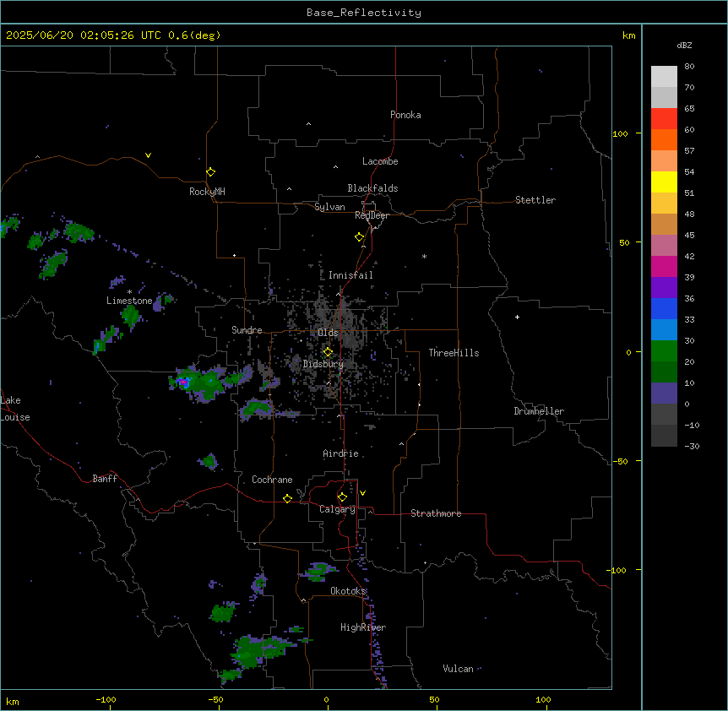Click the dBZ legend heading

pyautogui.click(x=684, y=45)
